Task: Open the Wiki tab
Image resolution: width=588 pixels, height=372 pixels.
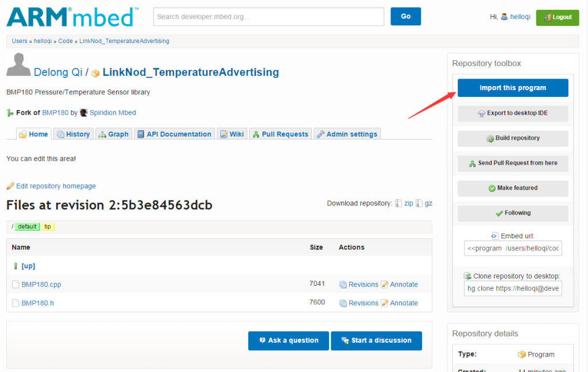Action: [232, 134]
